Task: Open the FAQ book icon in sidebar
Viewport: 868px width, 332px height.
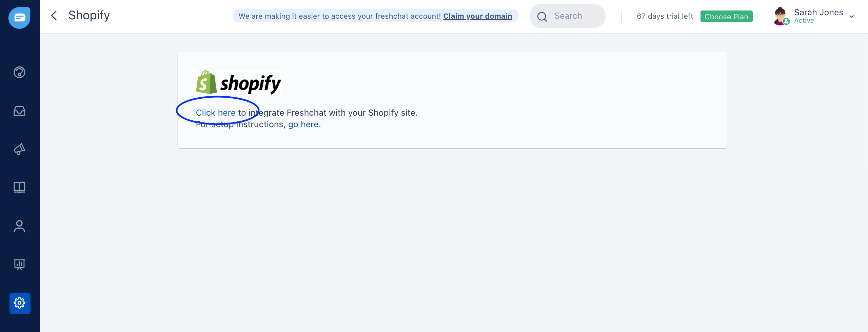Action: [19, 187]
